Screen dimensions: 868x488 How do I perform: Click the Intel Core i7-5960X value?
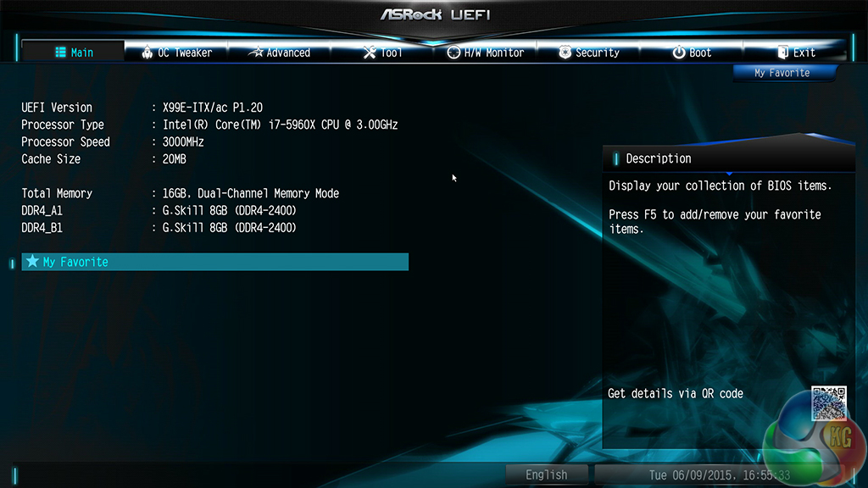280,125
